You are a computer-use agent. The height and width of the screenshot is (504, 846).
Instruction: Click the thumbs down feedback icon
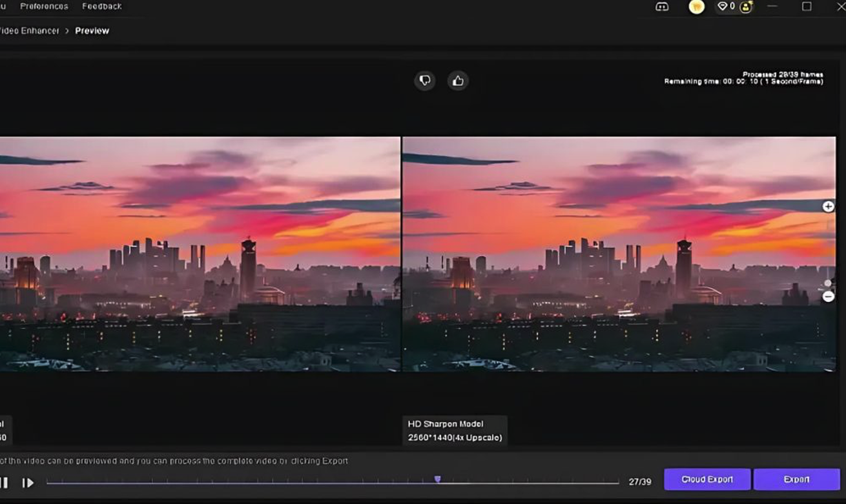[425, 81]
